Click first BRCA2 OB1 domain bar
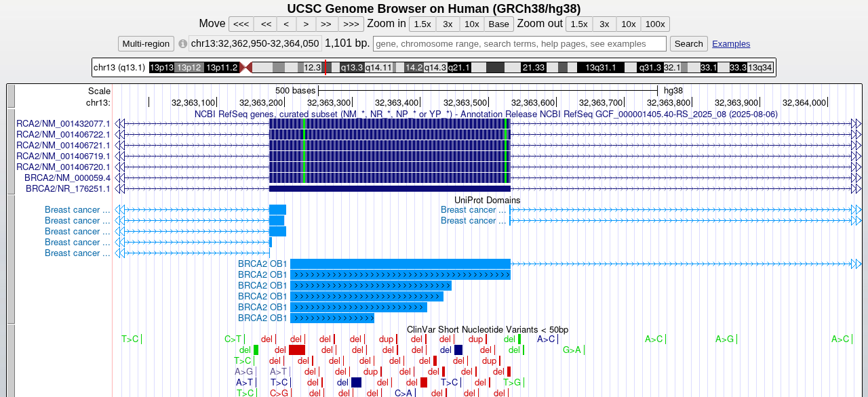868x397 pixels. pyautogui.click(x=400, y=264)
